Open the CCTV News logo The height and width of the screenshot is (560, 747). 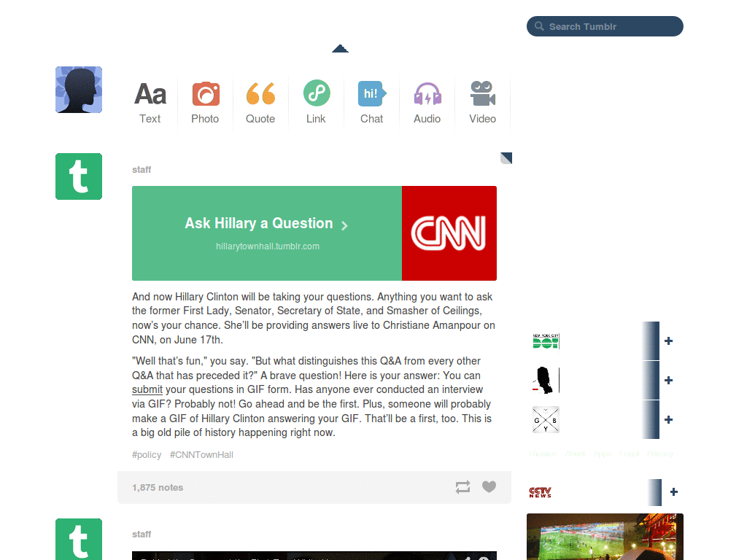(x=541, y=492)
